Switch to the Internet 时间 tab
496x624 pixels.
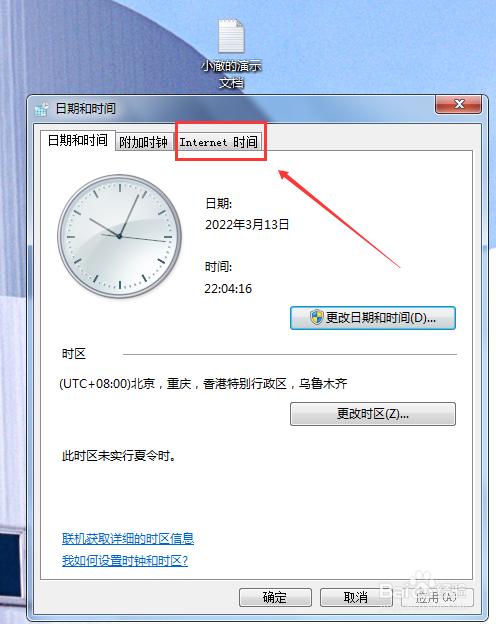pyautogui.click(x=219, y=142)
